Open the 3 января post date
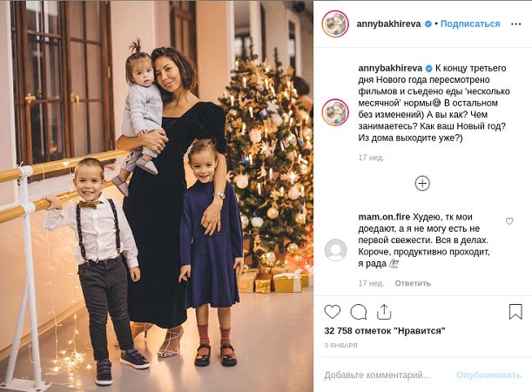This screenshot has width=532, height=392. point(340,346)
